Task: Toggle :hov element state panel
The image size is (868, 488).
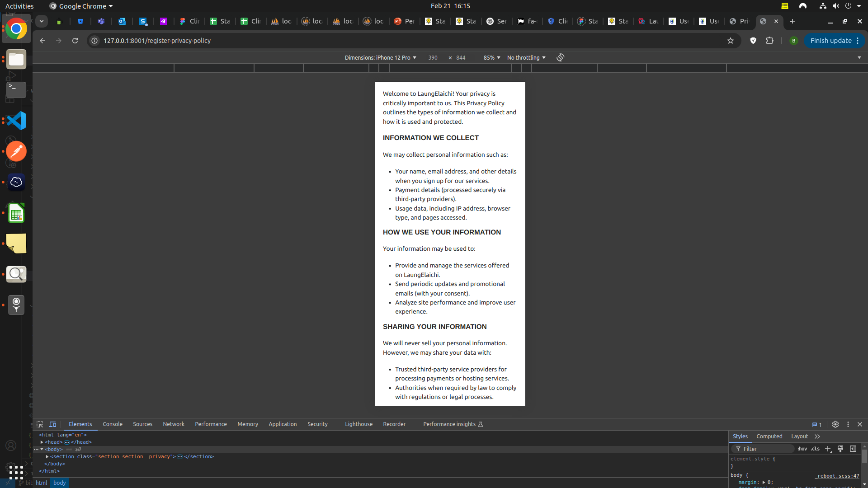Action: (x=802, y=449)
